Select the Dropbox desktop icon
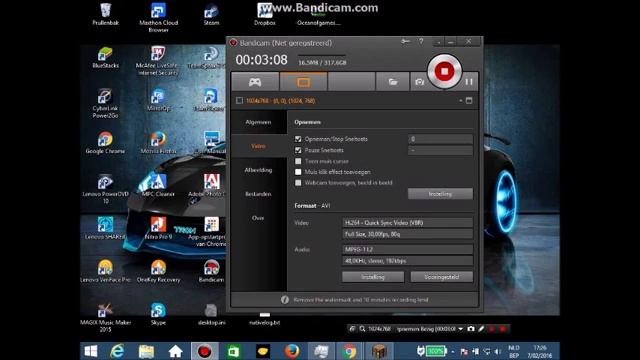 [x=264, y=14]
